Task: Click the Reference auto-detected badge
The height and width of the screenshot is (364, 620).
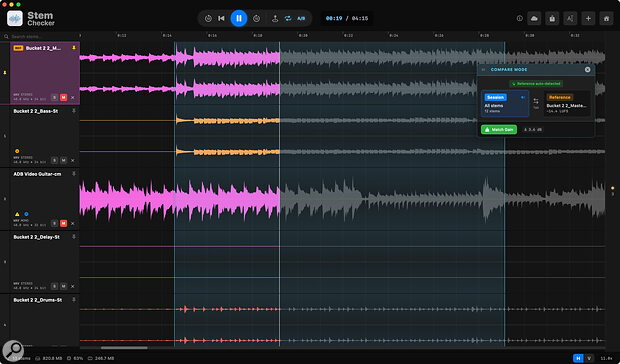Action: [x=536, y=84]
